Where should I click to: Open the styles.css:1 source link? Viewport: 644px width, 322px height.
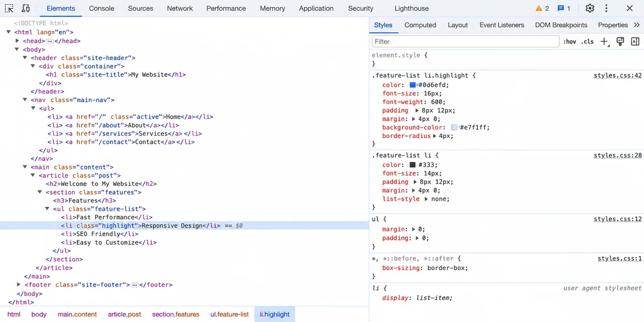[x=620, y=259]
